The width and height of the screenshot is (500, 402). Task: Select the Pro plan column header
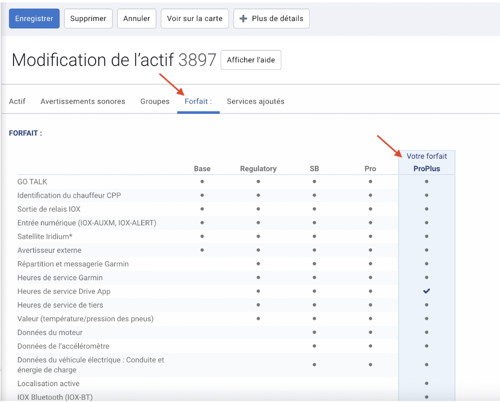(x=370, y=169)
